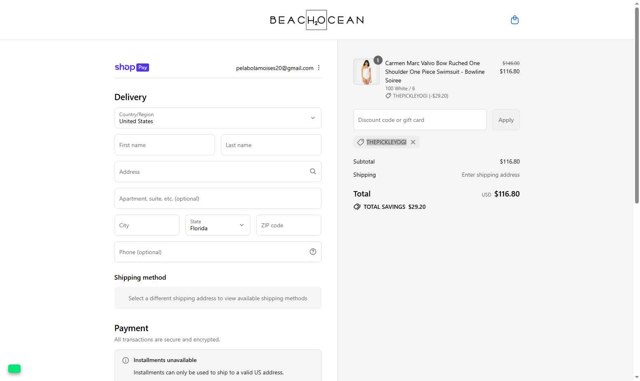This screenshot has height=381, width=640.
Task: Open the green chat widget button
Action: click(14, 368)
